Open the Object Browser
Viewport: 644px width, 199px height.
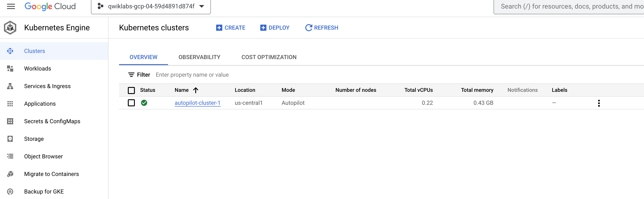click(x=43, y=156)
